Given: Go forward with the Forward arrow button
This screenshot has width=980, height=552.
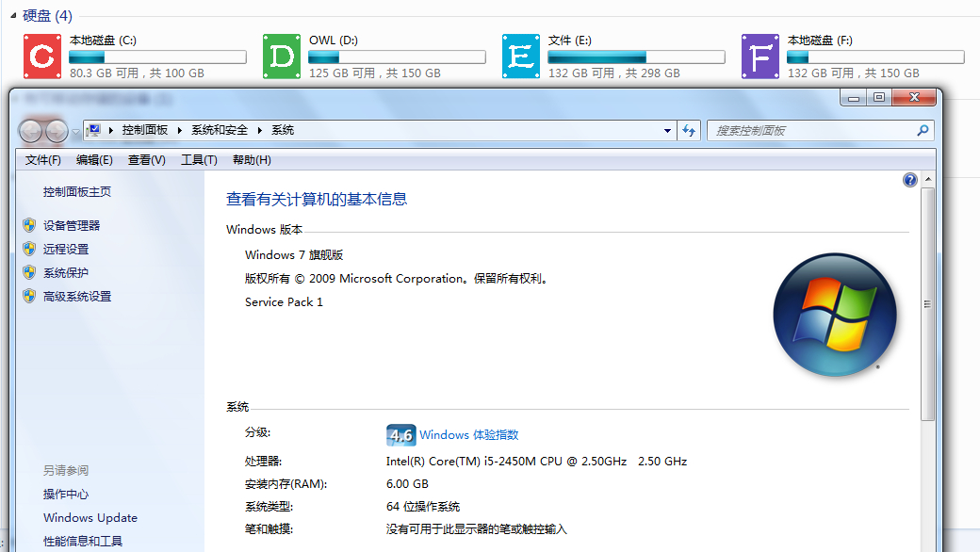Looking at the screenshot, I should (x=57, y=131).
